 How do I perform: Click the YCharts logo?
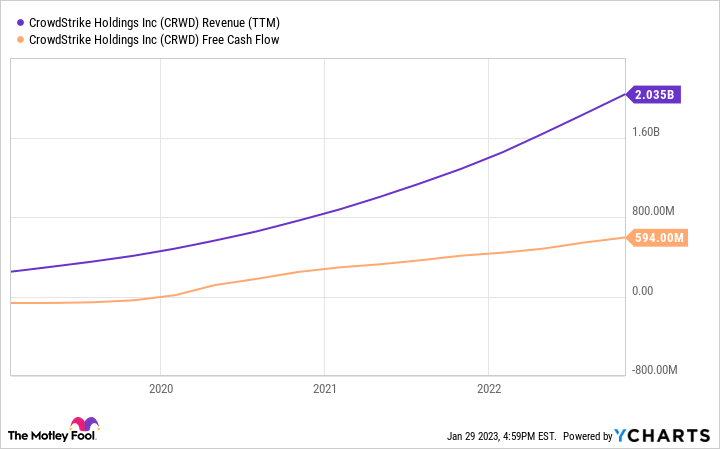(665, 436)
